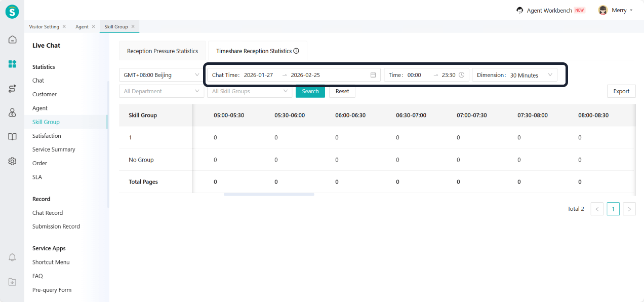
Task: Click the info icon beside Timeshare Reception Statistics
Action: click(x=296, y=51)
